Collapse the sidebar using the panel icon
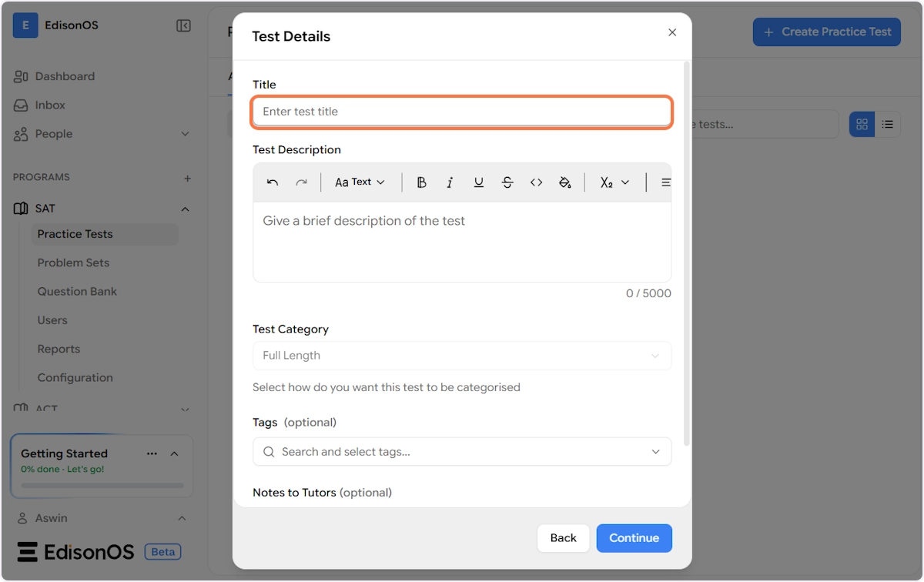 point(183,26)
